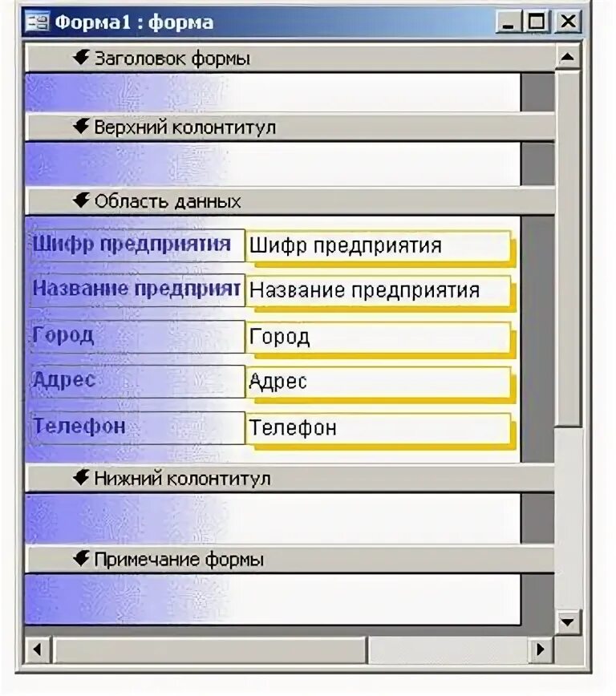Click the Адрес text field
This screenshot has width=616, height=696.
coord(378,382)
